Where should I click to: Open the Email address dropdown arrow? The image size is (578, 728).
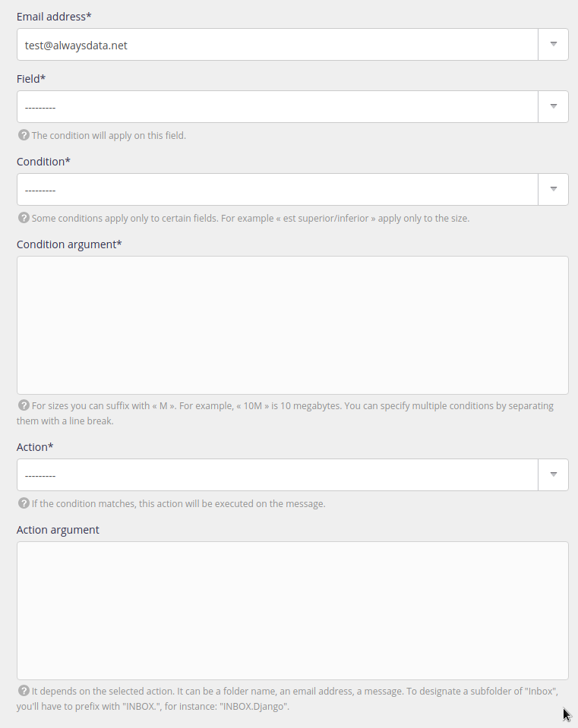pos(554,44)
